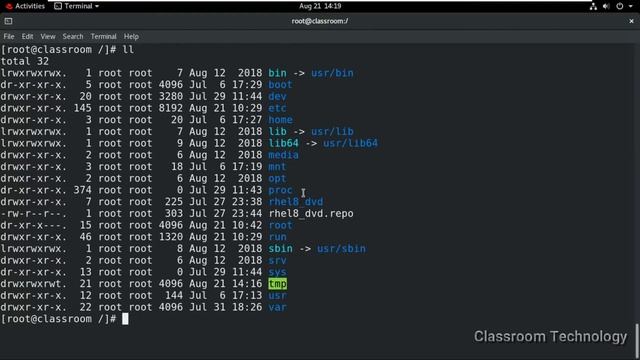Click the 'mnt' directory name
This screenshot has height=360, width=640.
point(277,167)
